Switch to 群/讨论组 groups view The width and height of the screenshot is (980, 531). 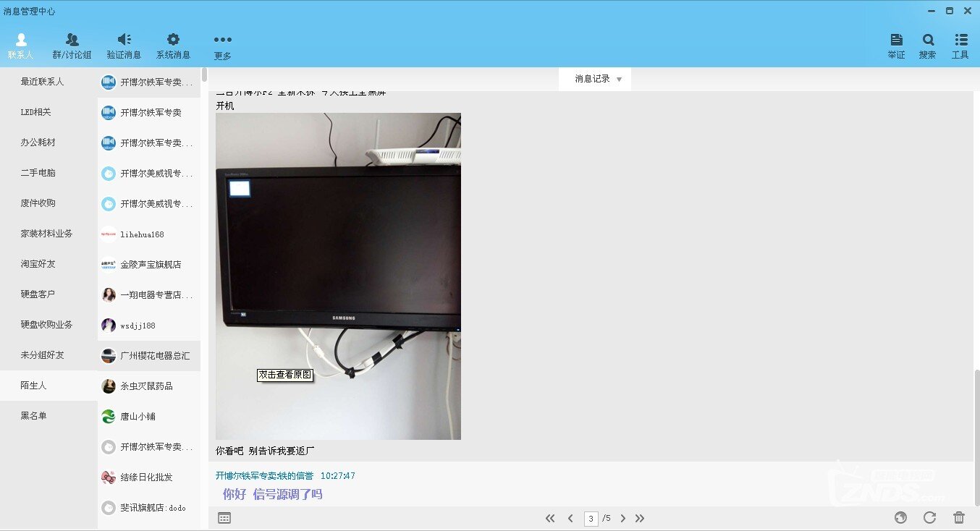[72, 46]
